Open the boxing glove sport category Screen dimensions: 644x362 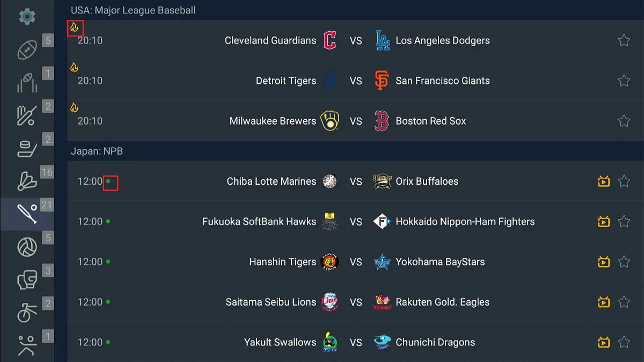coord(27,280)
